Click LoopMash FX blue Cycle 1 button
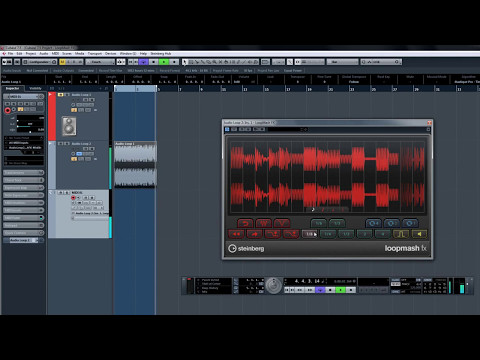This screenshot has width=480, height=360. pos(410,223)
